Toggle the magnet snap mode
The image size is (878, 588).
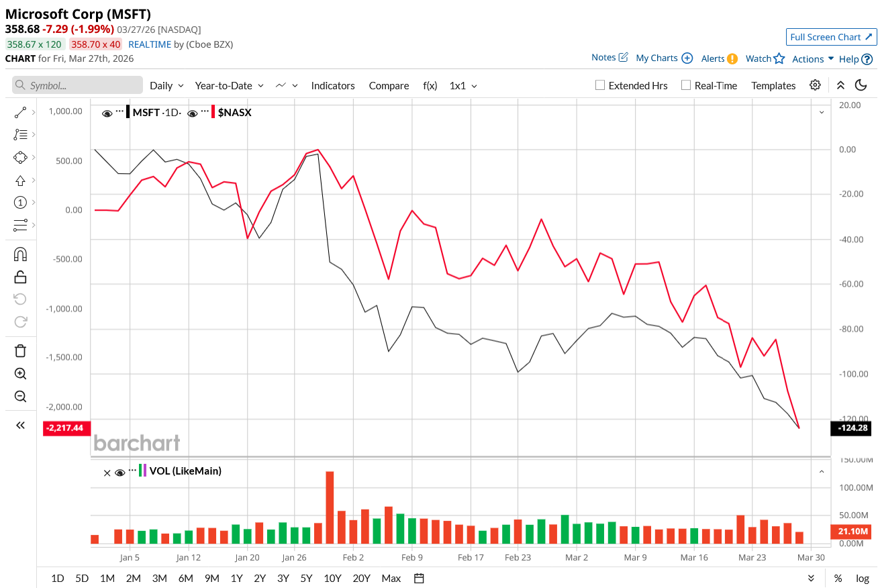pyautogui.click(x=20, y=254)
